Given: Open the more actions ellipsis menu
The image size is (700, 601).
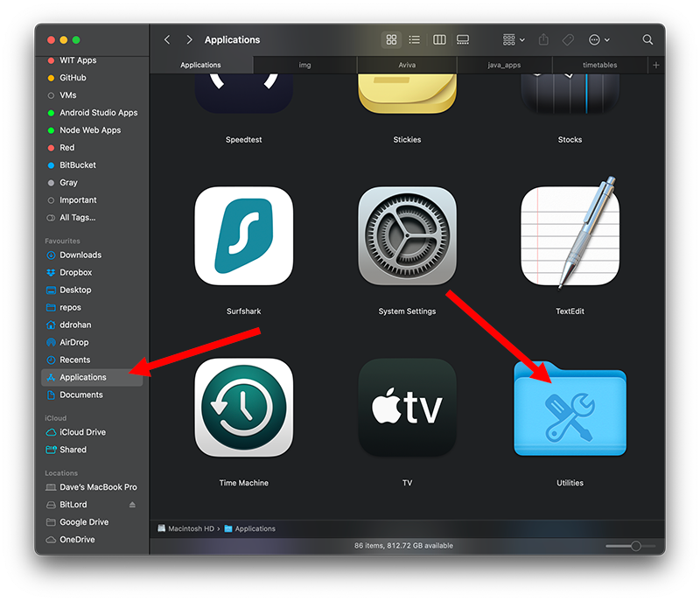Looking at the screenshot, I should click(599, 40).
